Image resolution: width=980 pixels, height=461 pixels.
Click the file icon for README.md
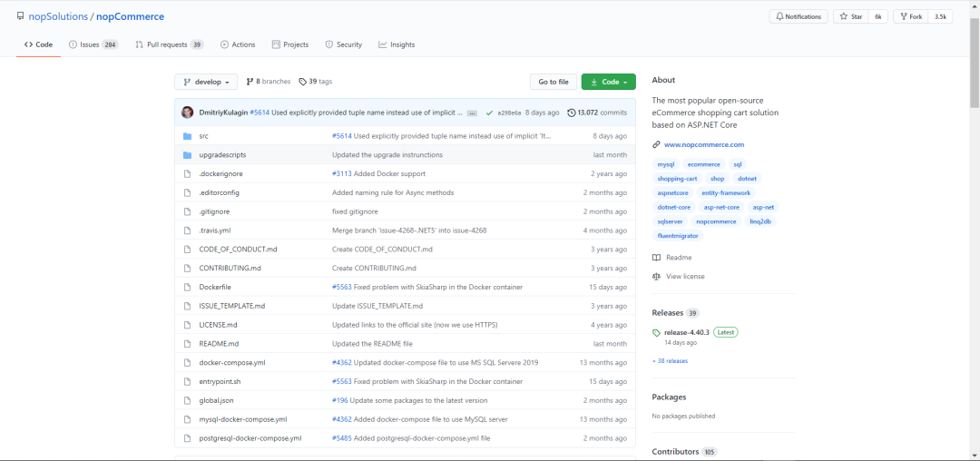(187, 344)
